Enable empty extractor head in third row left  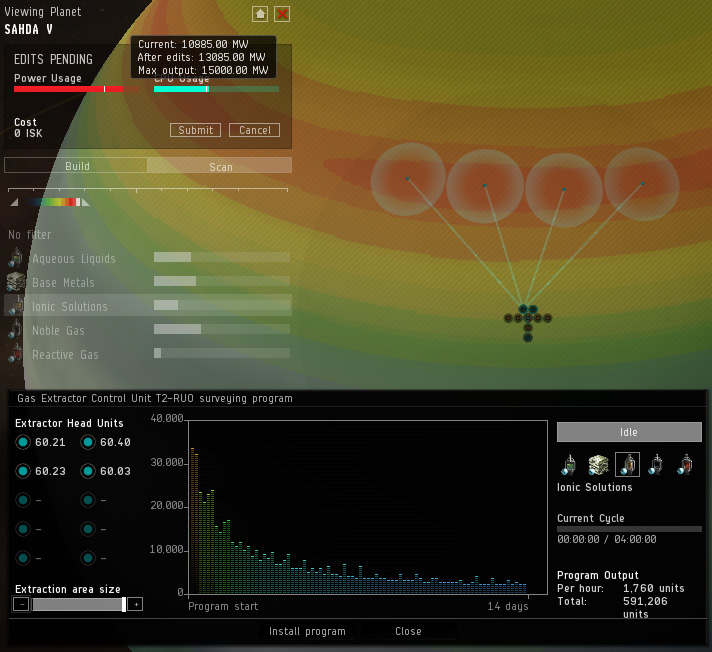click(x=23, y=500)
